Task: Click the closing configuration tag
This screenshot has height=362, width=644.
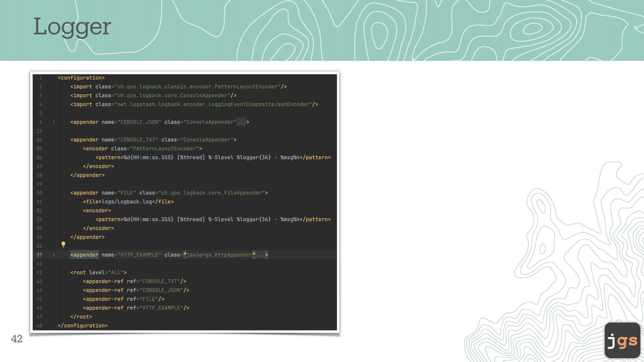Action: pos(83,325)
